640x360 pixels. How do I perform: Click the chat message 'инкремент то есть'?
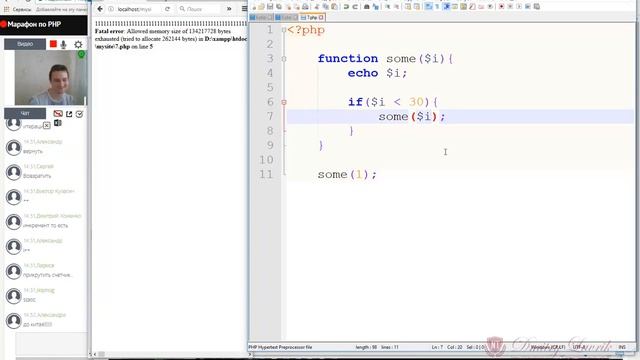pos(45,225)
